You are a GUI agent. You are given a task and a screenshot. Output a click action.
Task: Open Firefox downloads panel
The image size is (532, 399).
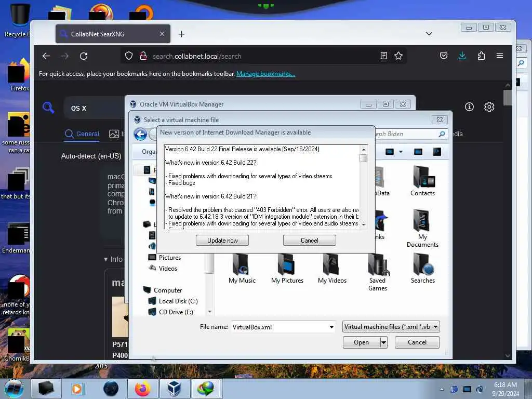462,56
